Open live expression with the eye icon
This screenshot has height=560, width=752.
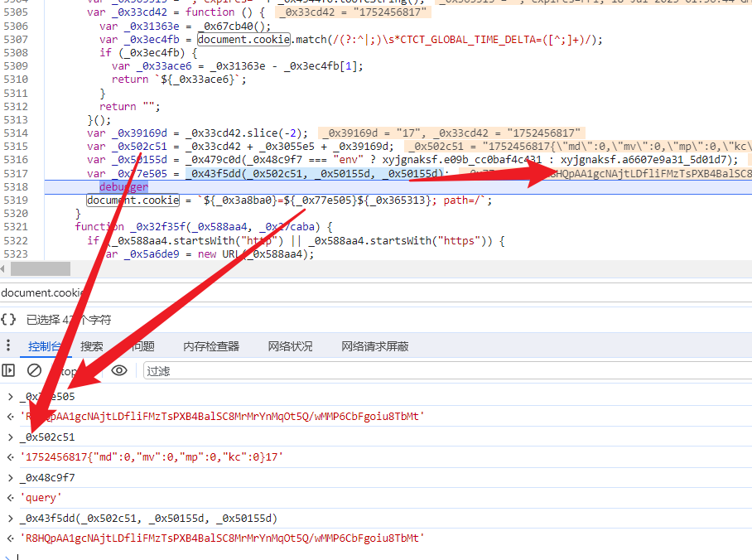pos(119,370)
